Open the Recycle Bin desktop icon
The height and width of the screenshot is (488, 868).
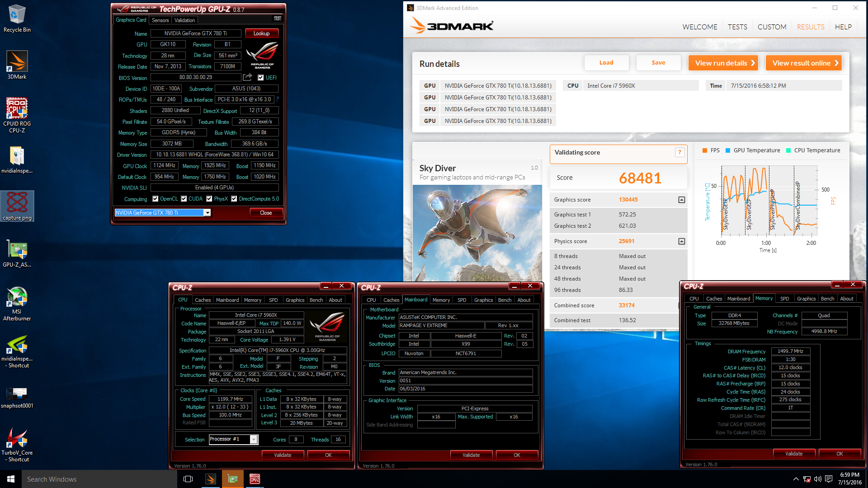[x=17, y=18]
